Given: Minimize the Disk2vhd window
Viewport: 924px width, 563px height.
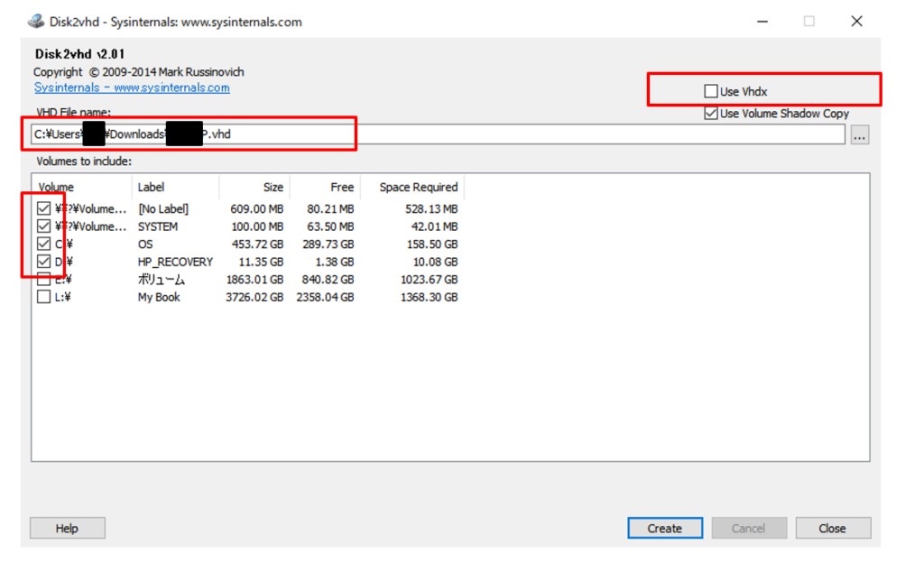Looking at the screenshot, I should click(x=762, y=22).
